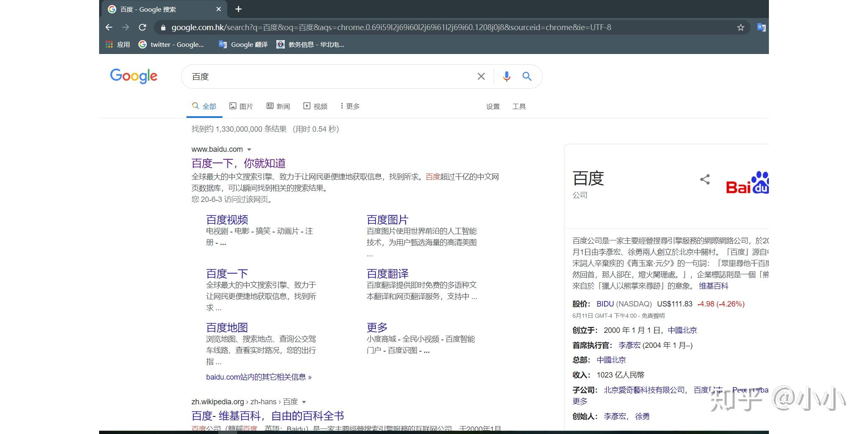This screenshot has height=434, width=868.
Task: Open 教务信息 bookmark
Action: coord(310,44)
